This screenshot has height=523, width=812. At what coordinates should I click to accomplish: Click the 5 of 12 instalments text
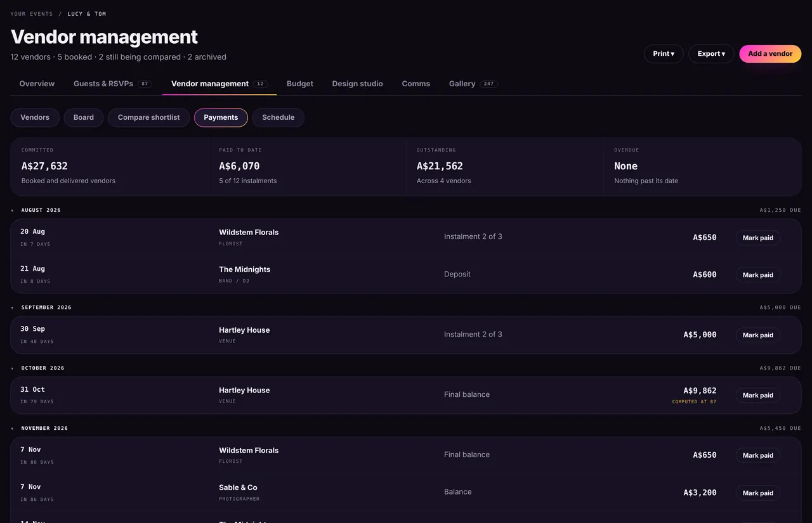(x=248, y=181)
